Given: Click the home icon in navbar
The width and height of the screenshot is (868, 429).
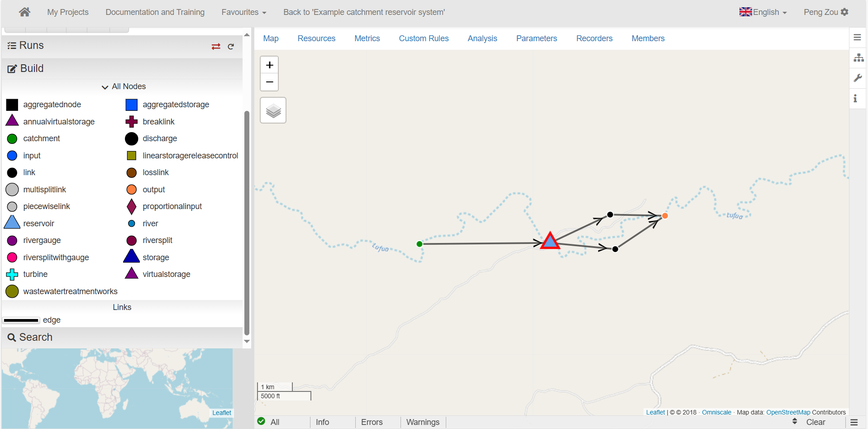Looking at the screenshot, I should click(x=24, y=12).
